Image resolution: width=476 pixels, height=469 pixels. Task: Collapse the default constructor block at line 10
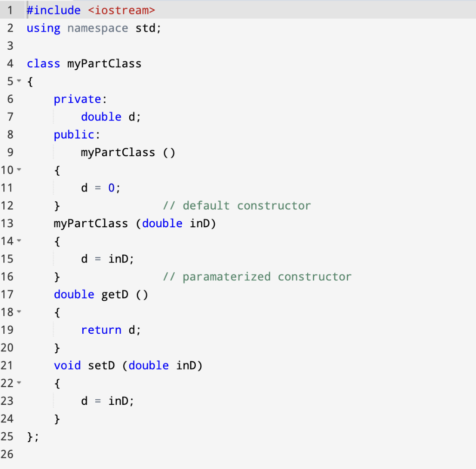coord(19,170)
